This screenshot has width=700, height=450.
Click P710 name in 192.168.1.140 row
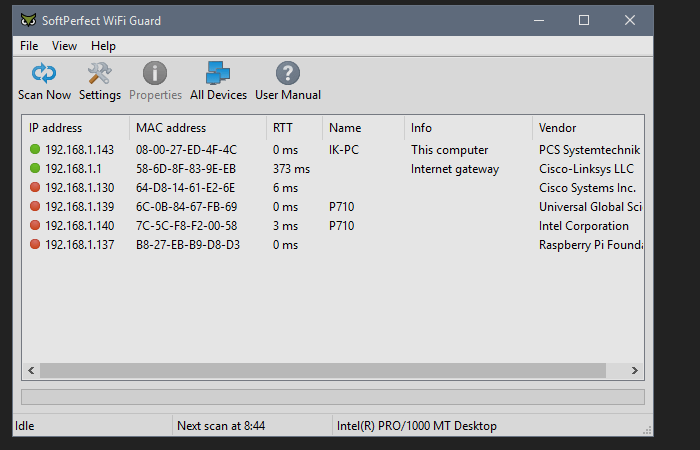tap(342, 225)
